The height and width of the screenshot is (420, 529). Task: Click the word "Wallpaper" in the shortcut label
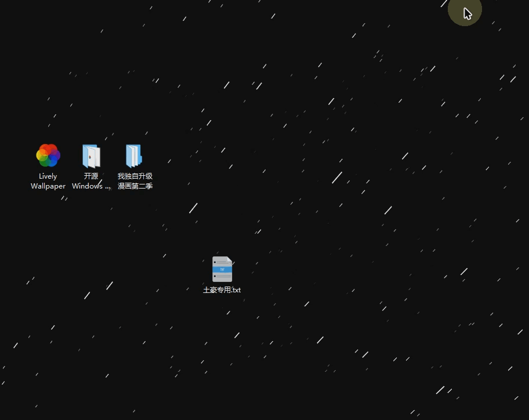point(48,186)
